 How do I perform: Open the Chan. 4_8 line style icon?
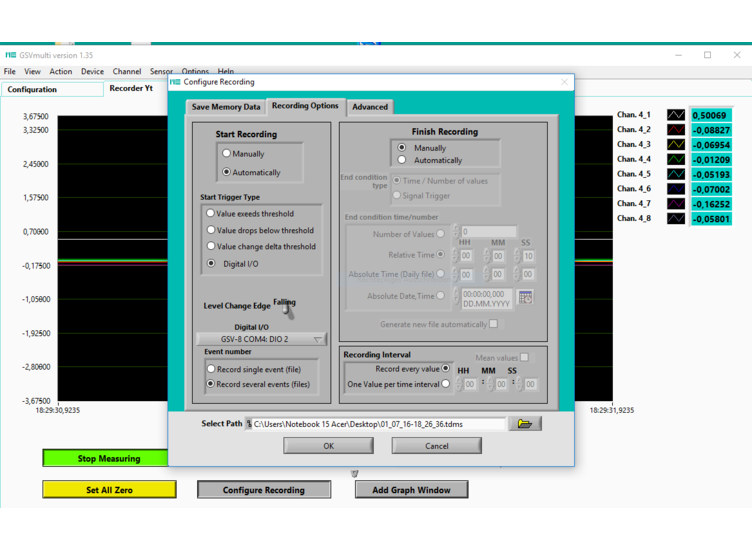tap(676, 218)
